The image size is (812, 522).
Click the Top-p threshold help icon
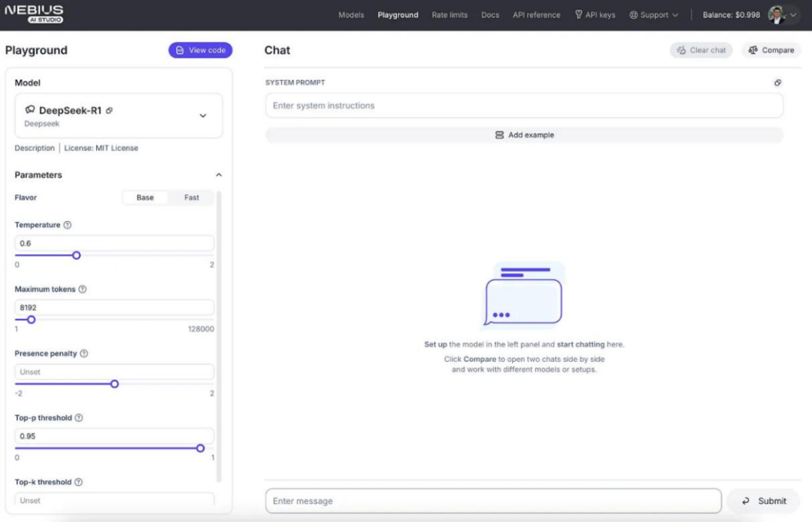[79, 418]
